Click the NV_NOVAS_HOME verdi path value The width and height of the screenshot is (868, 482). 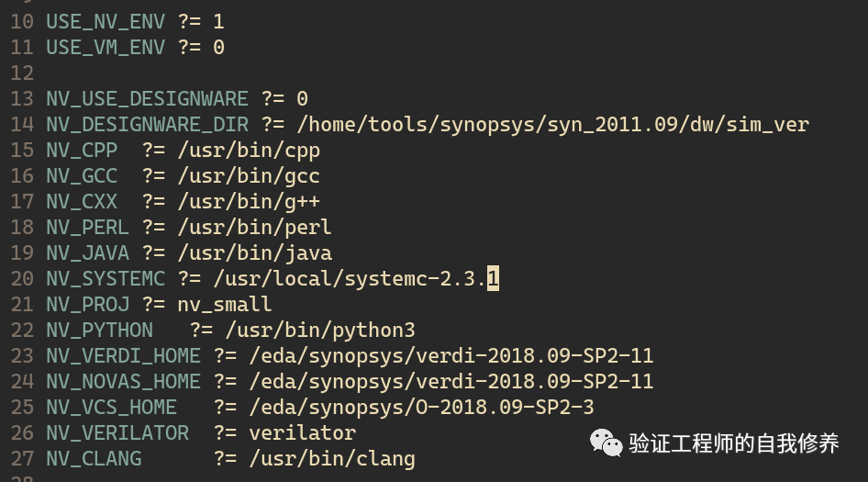coord(451,382)
